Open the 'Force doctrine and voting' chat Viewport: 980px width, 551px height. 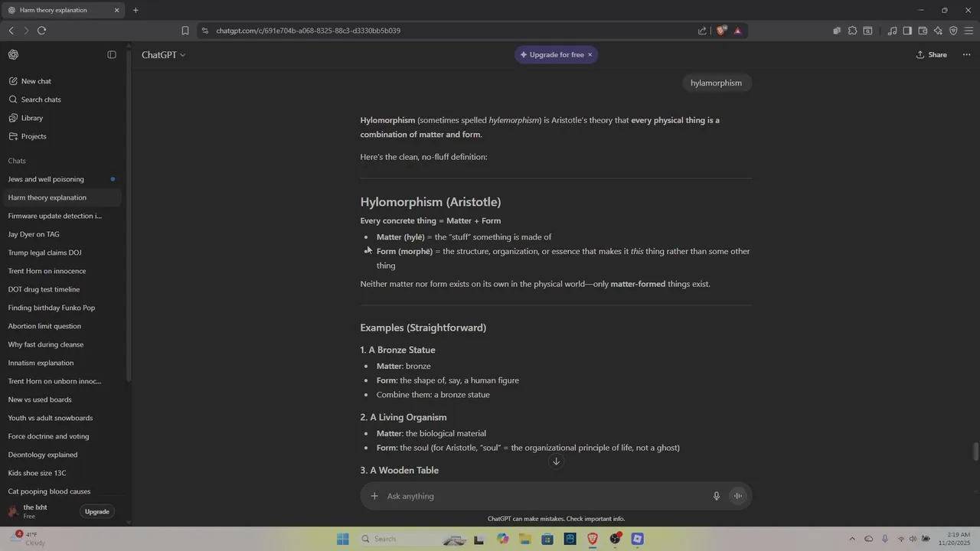(x=61, y=436)
